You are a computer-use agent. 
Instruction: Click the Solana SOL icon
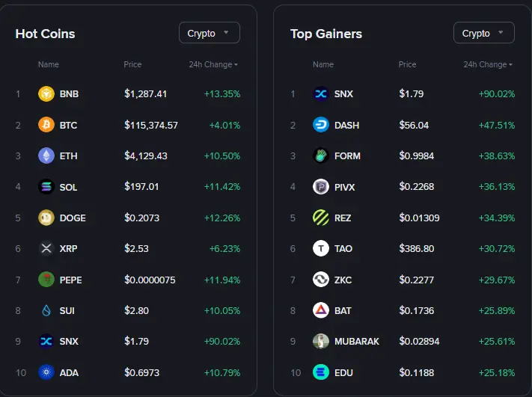point(46,187)
